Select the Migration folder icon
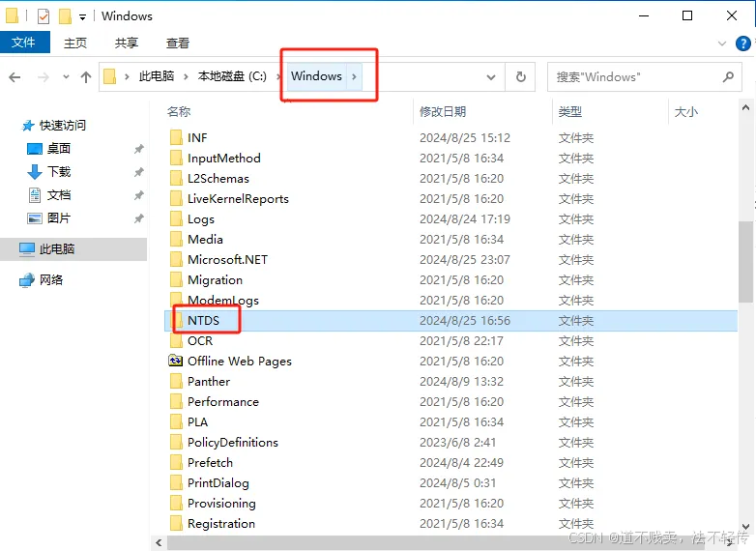Viewport: 756px width, 551px height. 177,279
